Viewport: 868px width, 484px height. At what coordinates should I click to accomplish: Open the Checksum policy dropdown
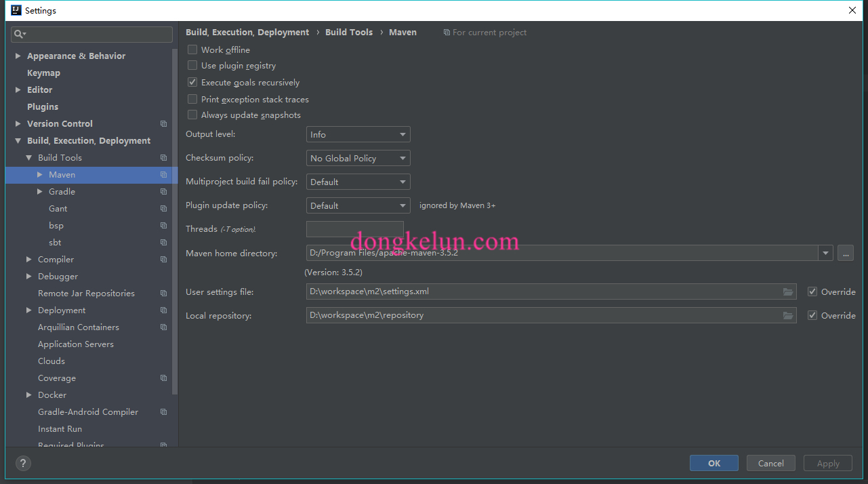358,159
